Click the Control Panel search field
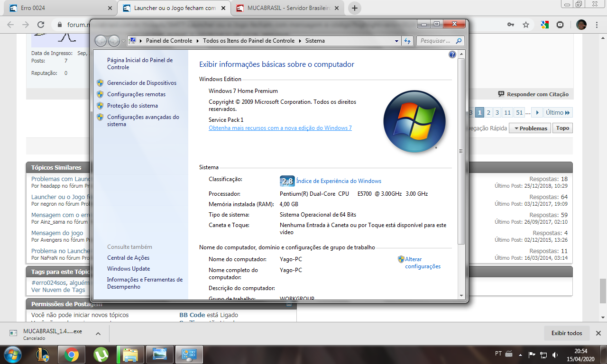 [x=436, y=41]
